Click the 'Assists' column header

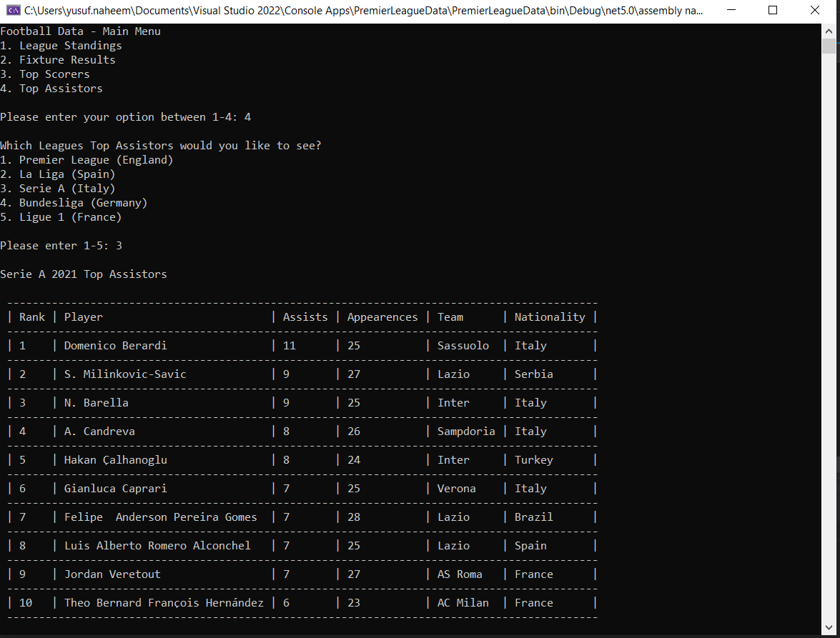click(x=305, y=316)
